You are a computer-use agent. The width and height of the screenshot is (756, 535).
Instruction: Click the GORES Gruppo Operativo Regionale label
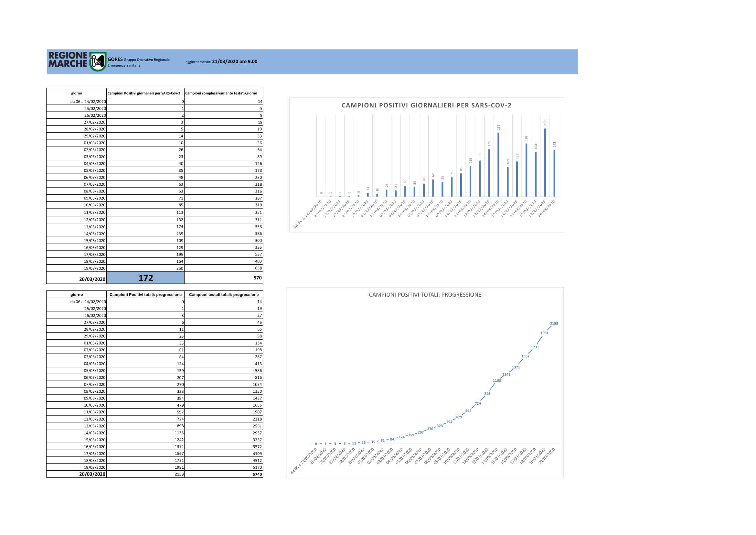pos(139,59)
